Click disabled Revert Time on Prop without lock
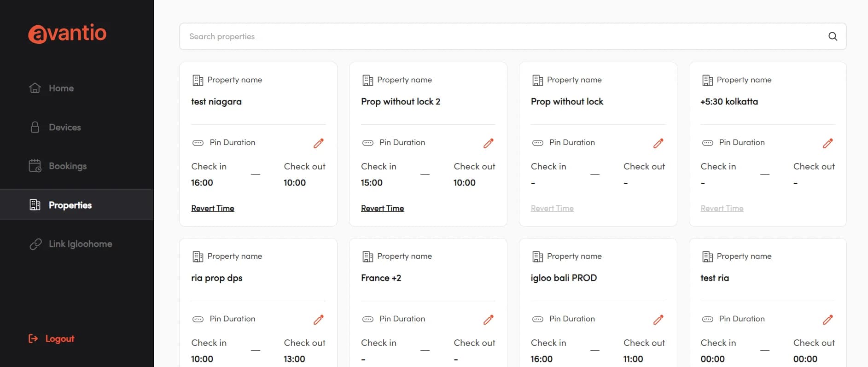 (552, 208)
